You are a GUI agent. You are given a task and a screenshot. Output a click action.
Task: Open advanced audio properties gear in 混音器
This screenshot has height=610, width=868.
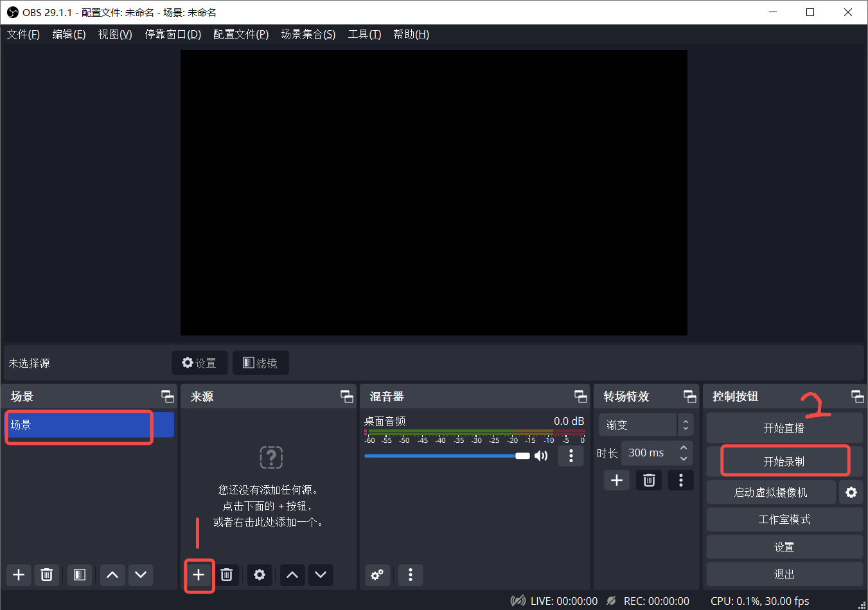(377, 575)
